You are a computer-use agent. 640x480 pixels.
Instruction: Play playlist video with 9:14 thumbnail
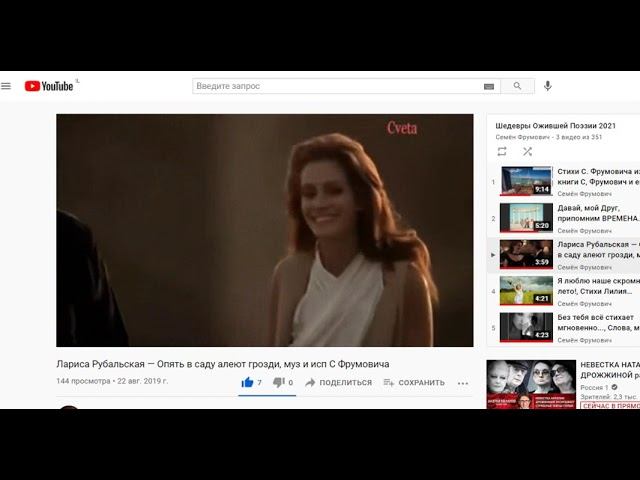click(526, 181)
